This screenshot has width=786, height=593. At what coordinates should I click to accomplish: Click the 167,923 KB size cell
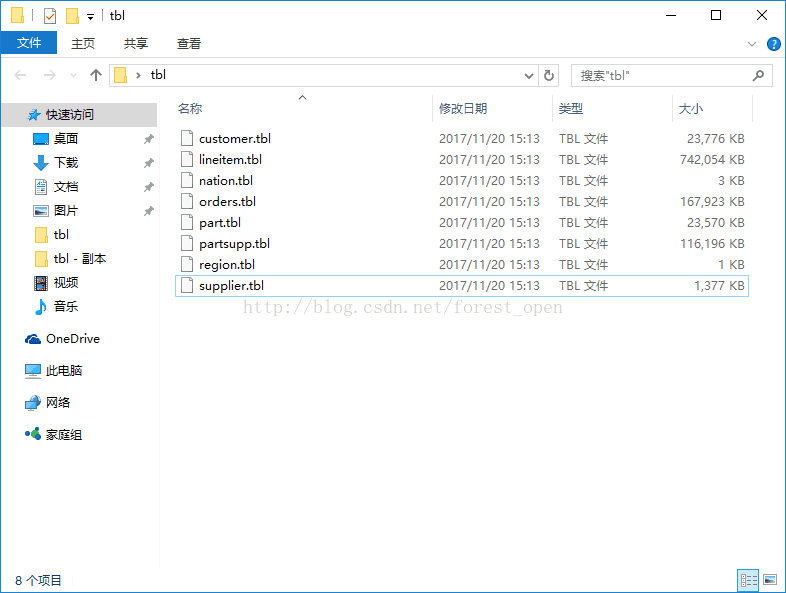(x=712, y=202)
